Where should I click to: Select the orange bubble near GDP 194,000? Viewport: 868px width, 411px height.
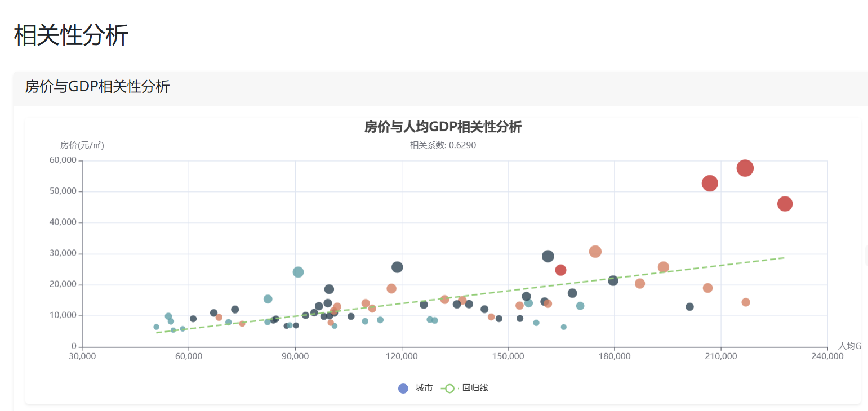point(663,267)
